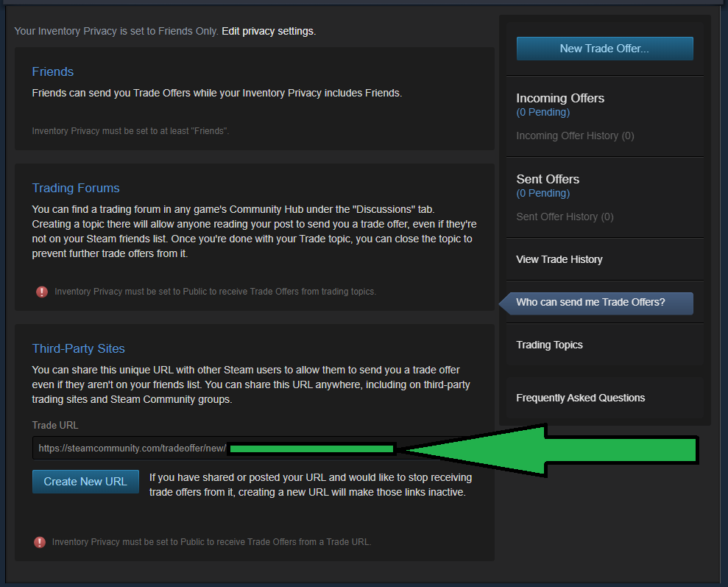Select View Trade History

(x=559, y=259)
